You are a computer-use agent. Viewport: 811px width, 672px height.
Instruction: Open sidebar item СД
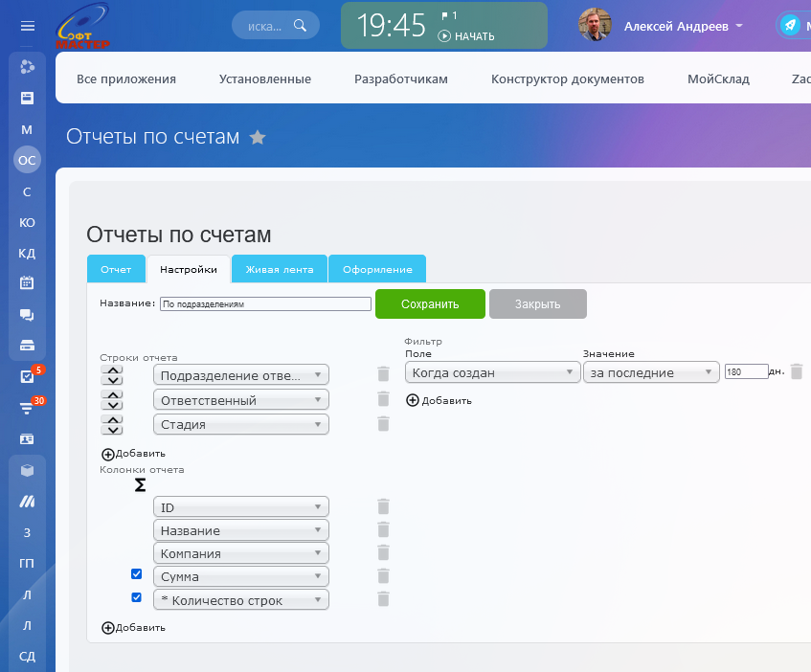(27, 657)
